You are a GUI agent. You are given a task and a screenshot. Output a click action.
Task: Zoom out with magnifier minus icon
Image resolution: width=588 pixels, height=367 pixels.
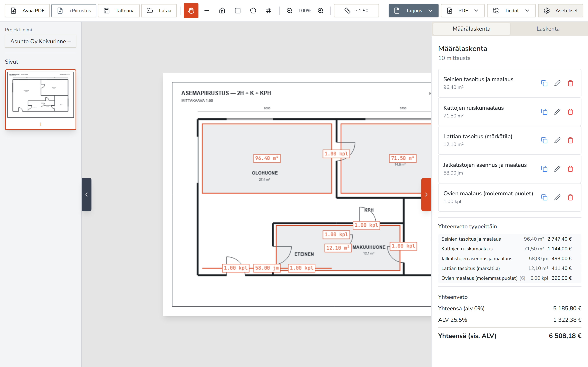[x=289, y=10]
